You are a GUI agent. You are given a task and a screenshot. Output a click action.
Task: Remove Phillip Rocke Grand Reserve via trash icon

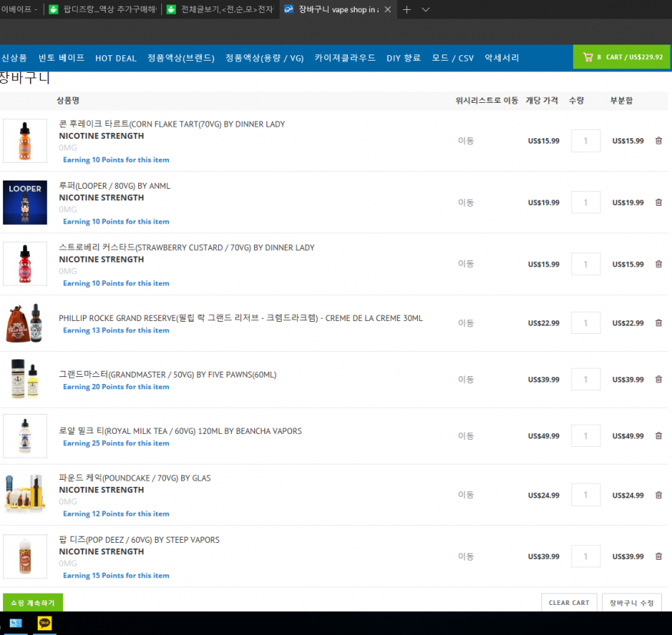click(659, 322)
